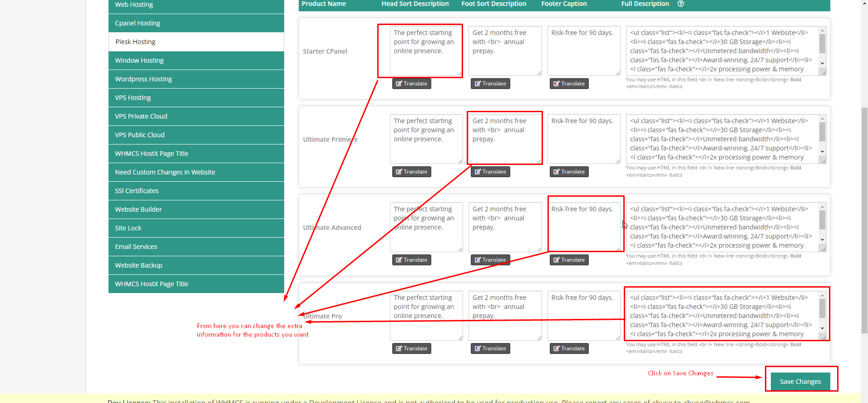Screen dimensions: 868x403
Task: Open the Cpanel Hosting menu item
Action: tap(196, 23)
